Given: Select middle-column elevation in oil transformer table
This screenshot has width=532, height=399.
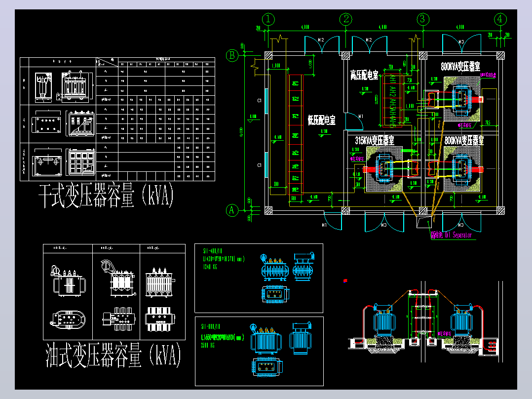Looking at the screenshot, I should tap(118, 279).
